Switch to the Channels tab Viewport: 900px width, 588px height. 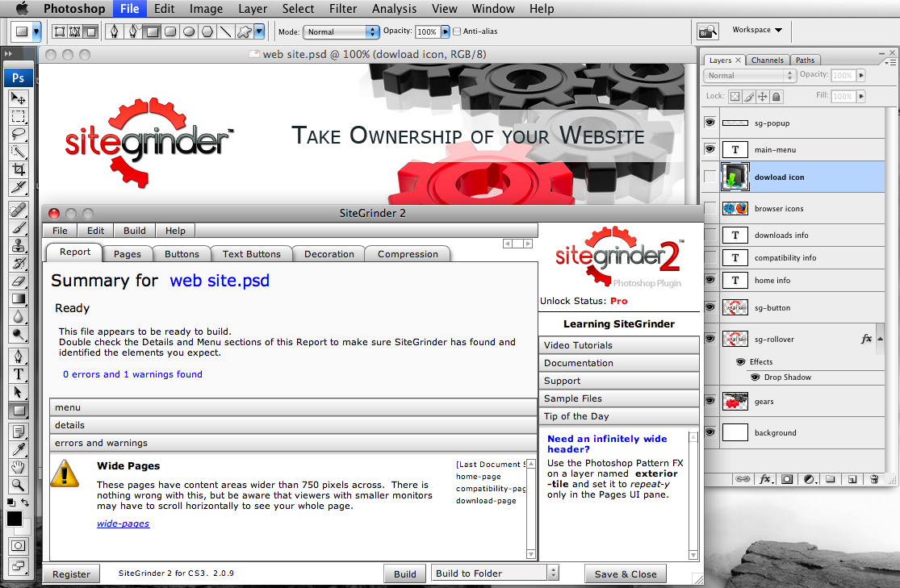[767, 60]
